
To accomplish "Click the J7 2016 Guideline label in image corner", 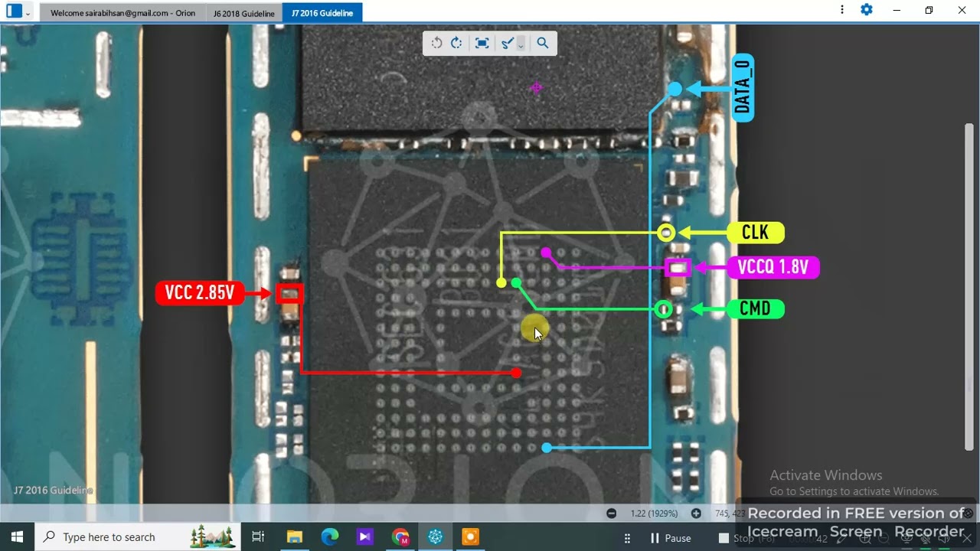I will pyautogui.click(x=53, y=490).
